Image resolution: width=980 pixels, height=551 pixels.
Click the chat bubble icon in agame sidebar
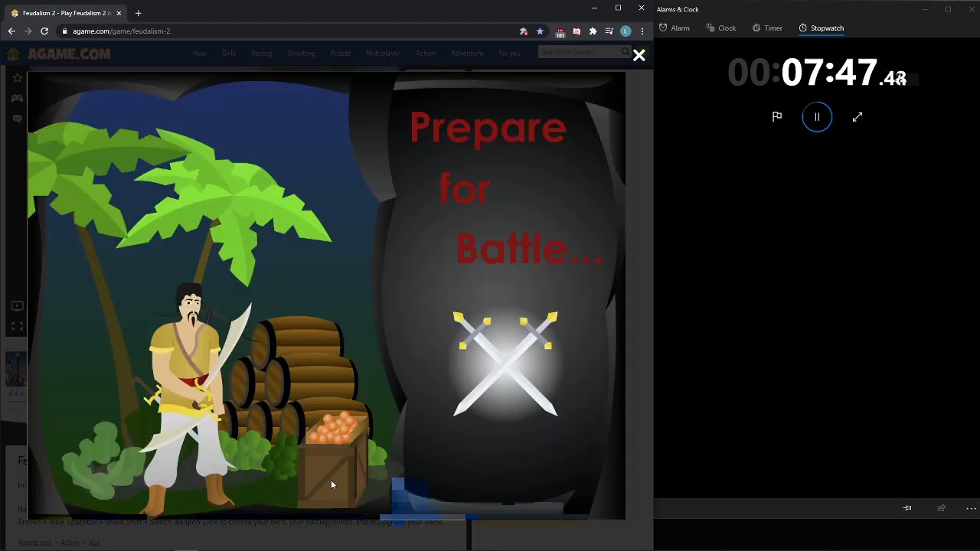[x=17, y=119]
